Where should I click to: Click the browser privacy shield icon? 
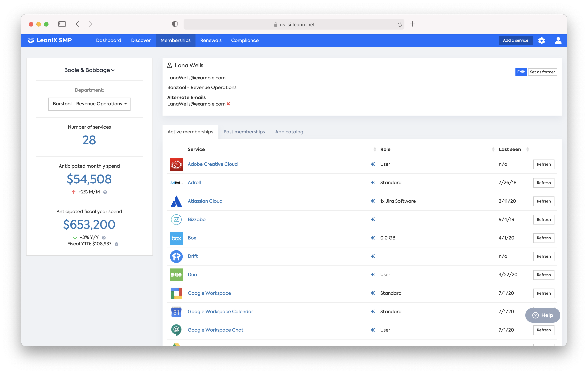175,24
